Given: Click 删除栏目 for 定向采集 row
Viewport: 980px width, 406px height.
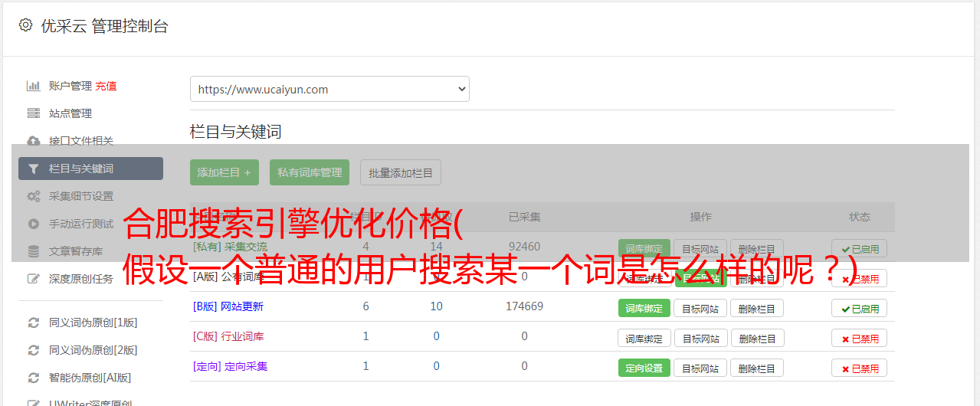Looking at the screenshot, I should pos(757,368).
